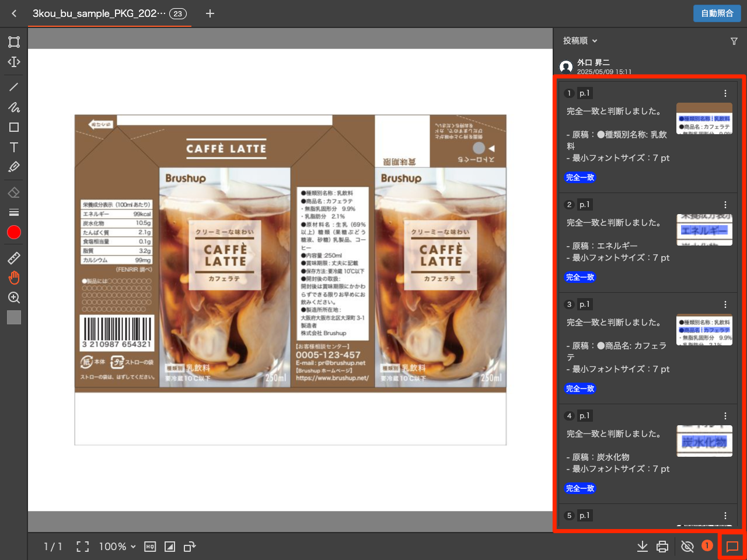Select the rectangle shape tool
The height and width of the screenshot is (560, 747).
(14, 127)
